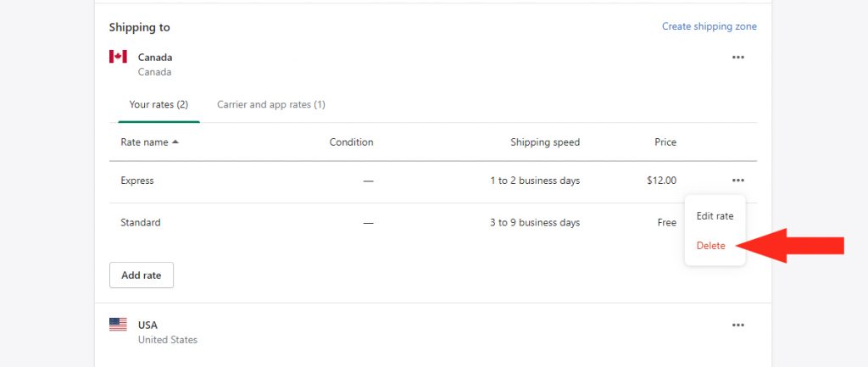Sort by the Shipping speed column header
This screenshot has width=868, height=367.
coord(545,142)
